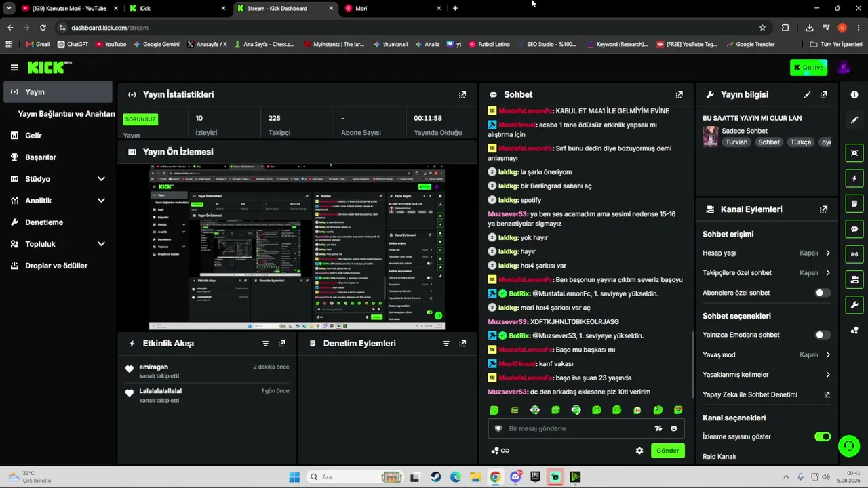Pop out the Etkinlik Akışı panel

tap(282, 344)
